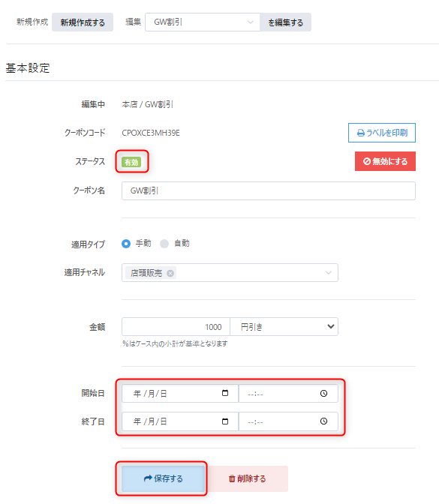Open the end date calendar picker icon
Viewport: 439px width, 504px height.
point(225,421)
